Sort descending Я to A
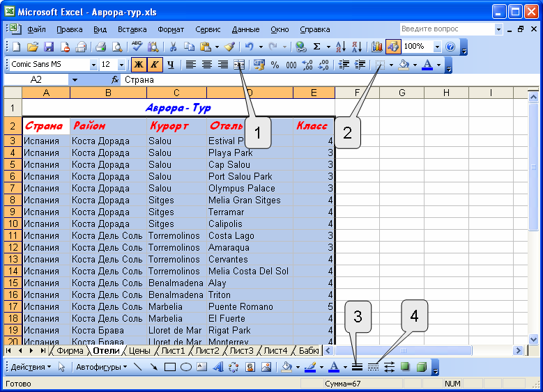The height and width of the screenshot is (392, 543). (x=357, y=47)
